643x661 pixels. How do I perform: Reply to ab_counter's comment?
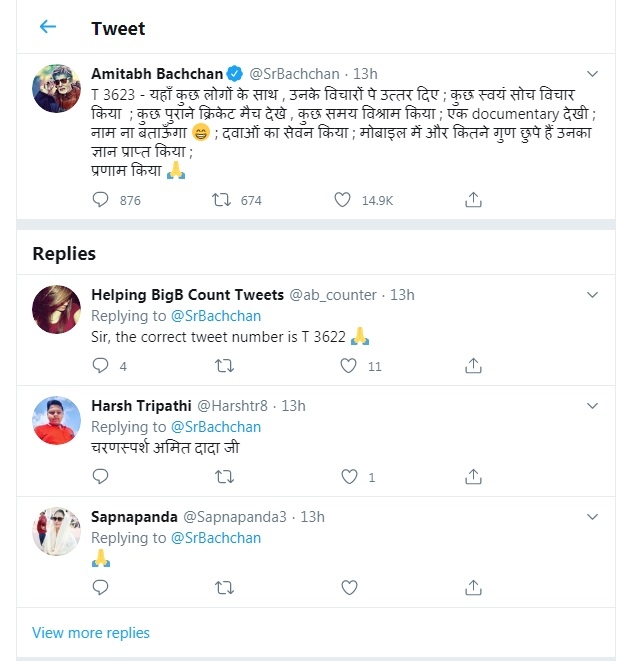(x=100, y=366)
